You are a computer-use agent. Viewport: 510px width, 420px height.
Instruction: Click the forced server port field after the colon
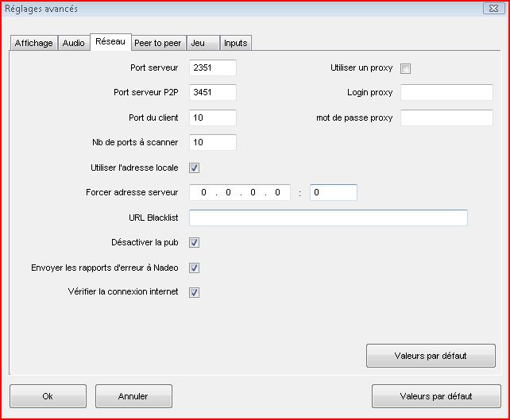[x=334, y=192]
